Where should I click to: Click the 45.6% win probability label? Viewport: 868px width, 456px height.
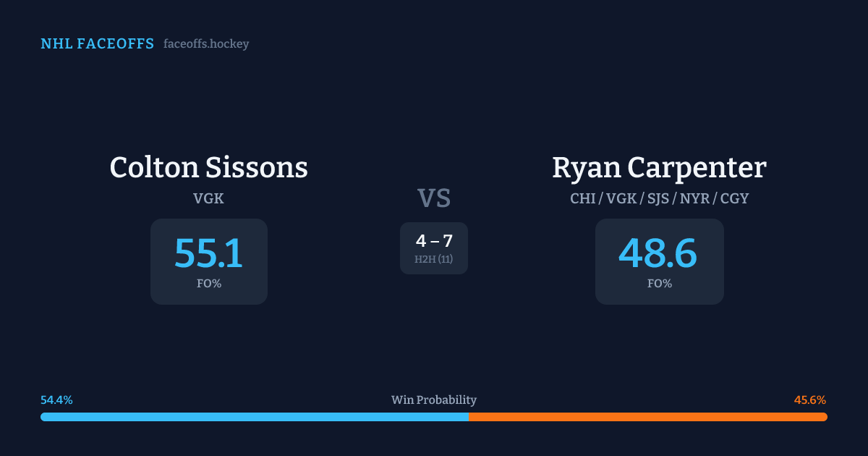click(x=810, y=400)
